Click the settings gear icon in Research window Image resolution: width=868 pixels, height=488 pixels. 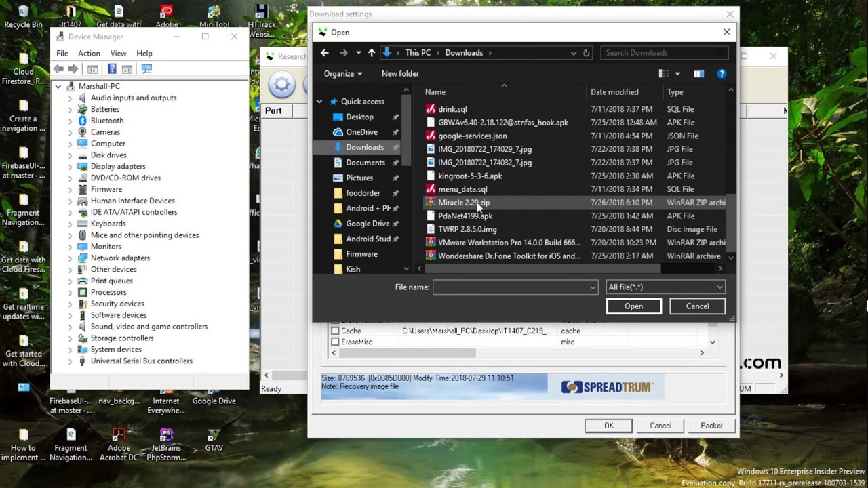pyautogui.click(x=282, y=85)
